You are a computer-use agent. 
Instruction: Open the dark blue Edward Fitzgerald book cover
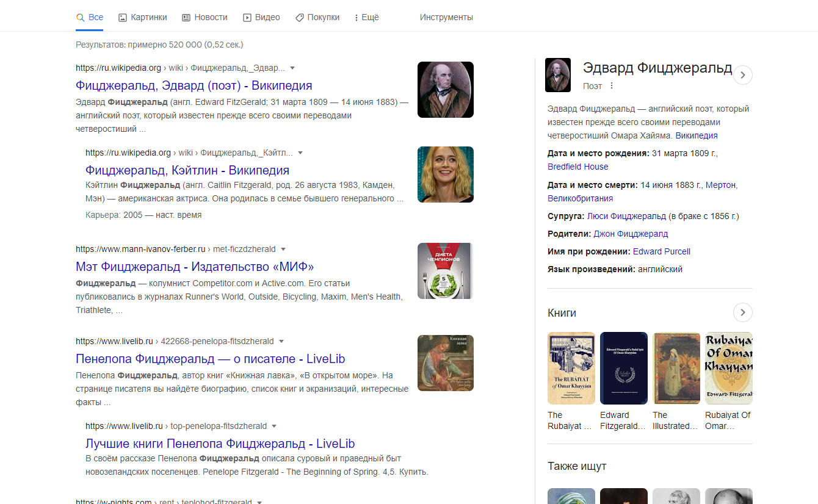point(624,368)
